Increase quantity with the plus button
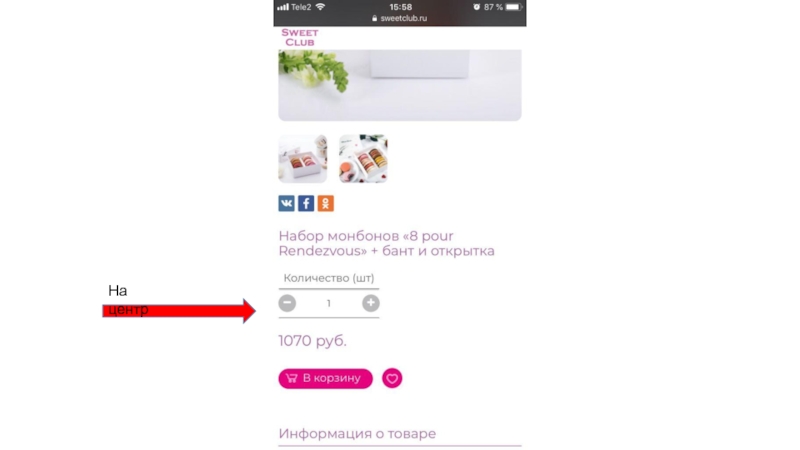The width and height of the screenshot is (800, 450). (x=371, y=303)
